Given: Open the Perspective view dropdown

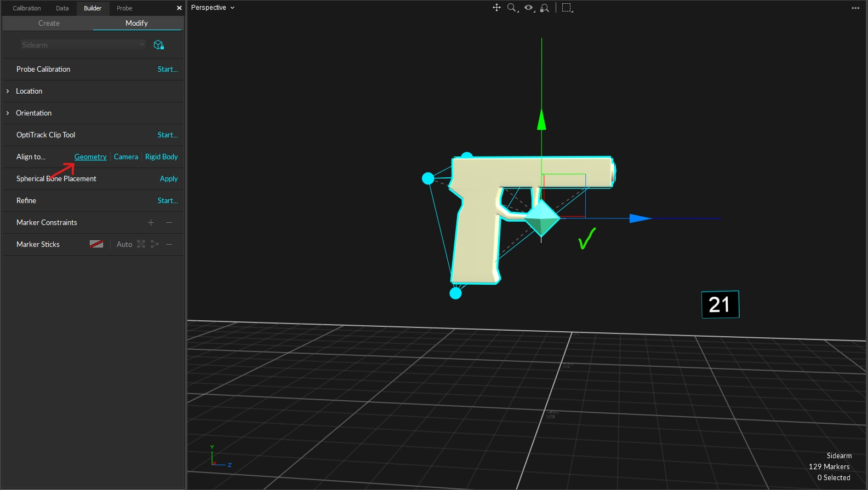Looking at the screenshot, I should pyautogui.click(x=213, y=8).
